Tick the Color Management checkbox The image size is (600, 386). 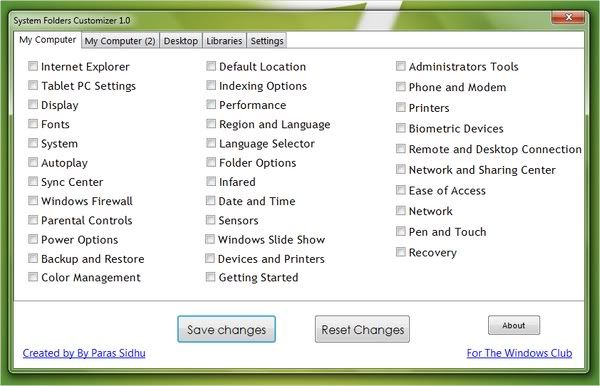33,277
